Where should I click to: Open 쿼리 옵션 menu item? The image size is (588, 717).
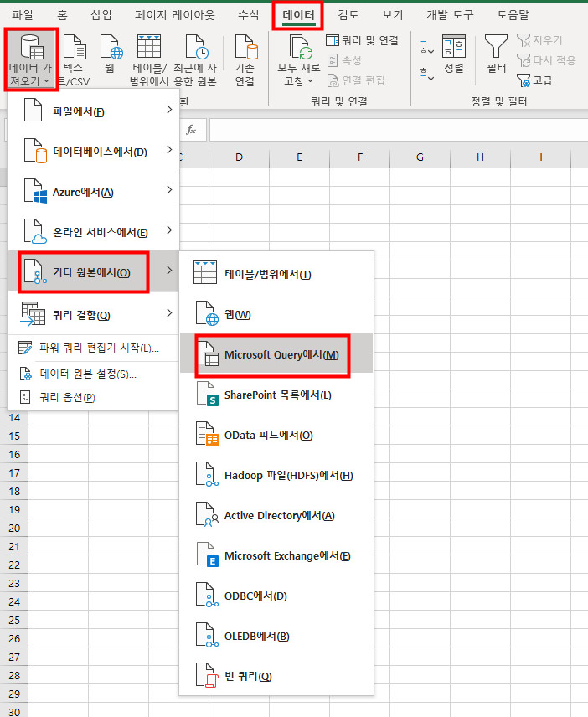pos(93,396)
